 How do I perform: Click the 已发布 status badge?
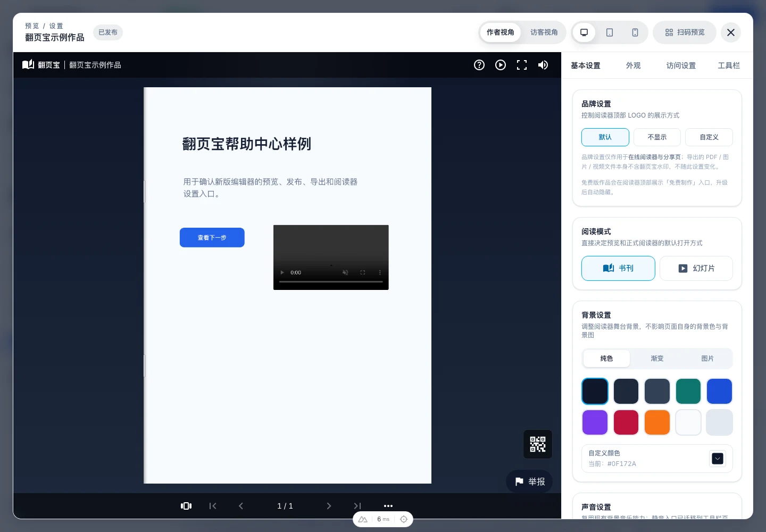point(108,32)
